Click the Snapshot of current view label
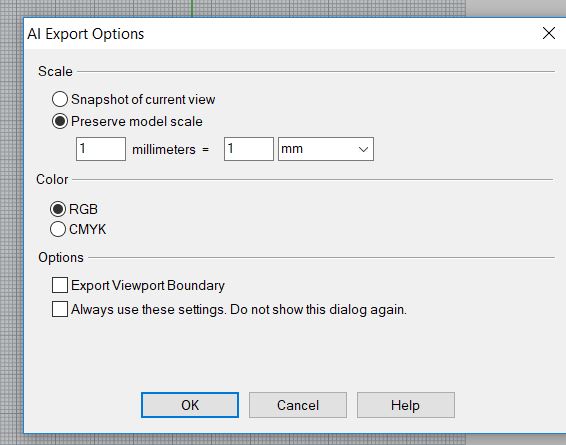 (143, 99)
